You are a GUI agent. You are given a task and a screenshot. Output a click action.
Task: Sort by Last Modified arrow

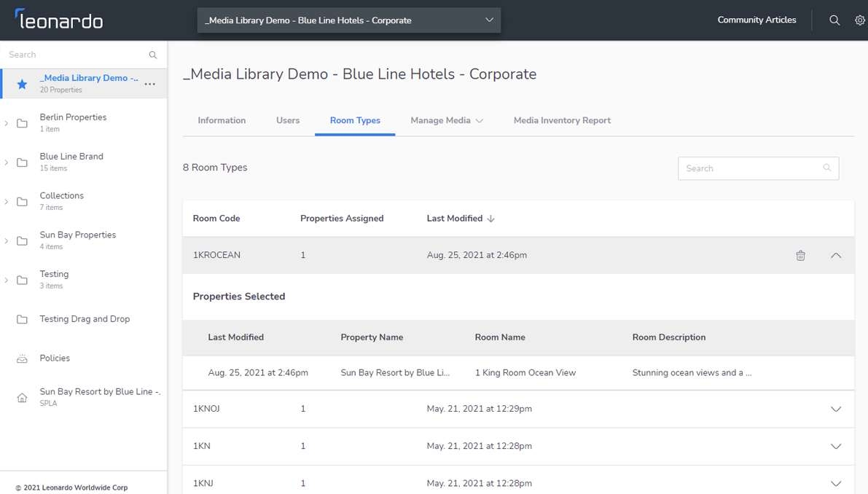(491, 219)
